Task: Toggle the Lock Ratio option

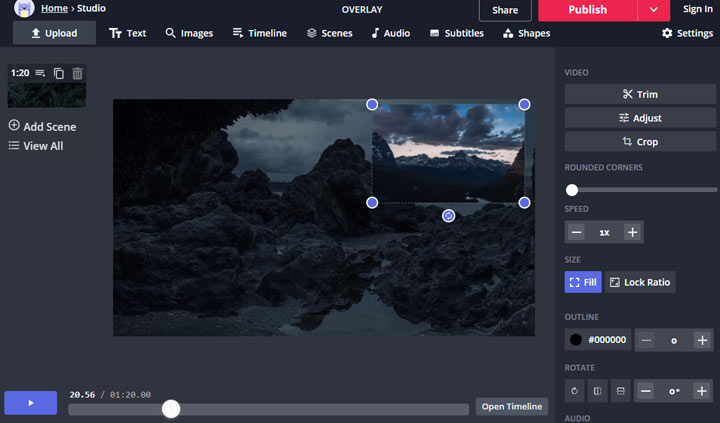Action: point(640,282)
